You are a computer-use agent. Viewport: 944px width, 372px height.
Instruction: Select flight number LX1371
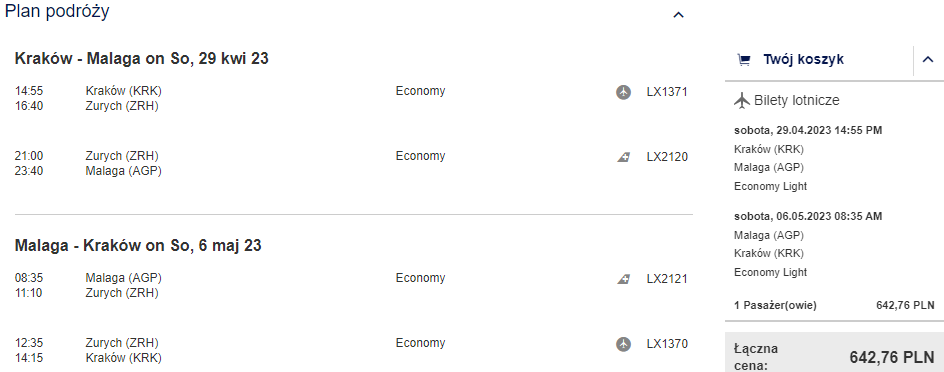click(666, 92)
